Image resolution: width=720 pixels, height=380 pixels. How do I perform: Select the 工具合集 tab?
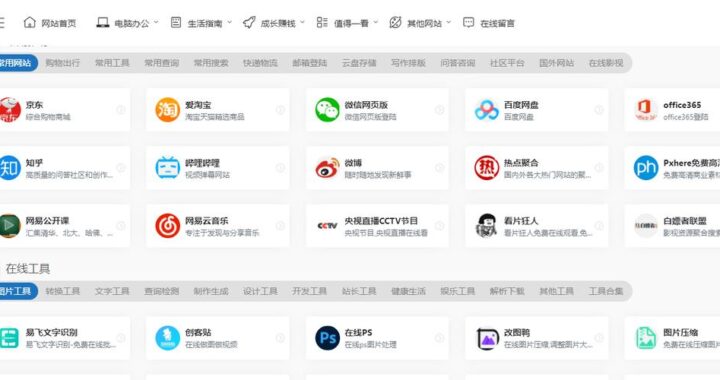coord(606,291)
